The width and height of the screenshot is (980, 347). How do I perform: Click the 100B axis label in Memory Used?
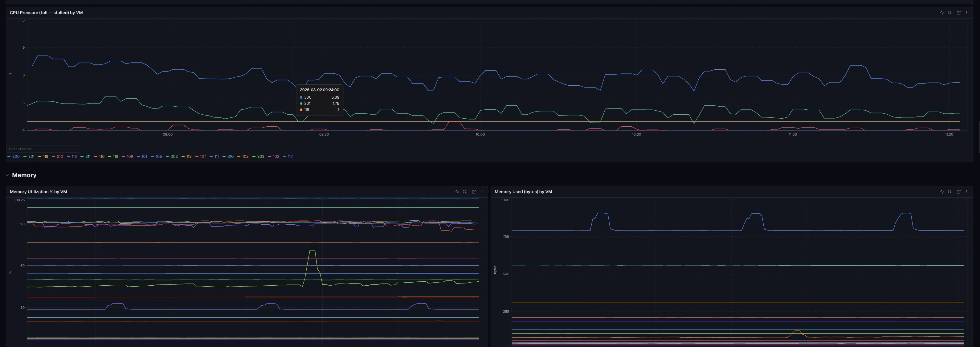pyautogui.click(x=505, y=200)
